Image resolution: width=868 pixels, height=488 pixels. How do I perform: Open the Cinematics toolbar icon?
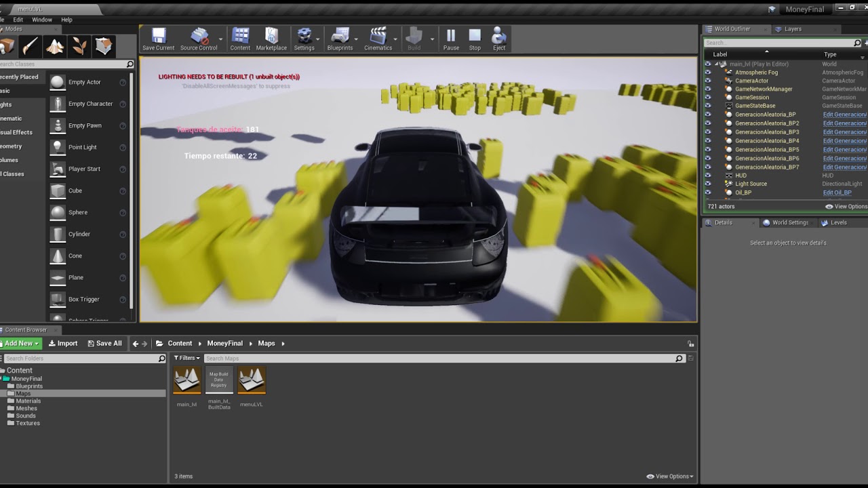click(x=378, y=39)
